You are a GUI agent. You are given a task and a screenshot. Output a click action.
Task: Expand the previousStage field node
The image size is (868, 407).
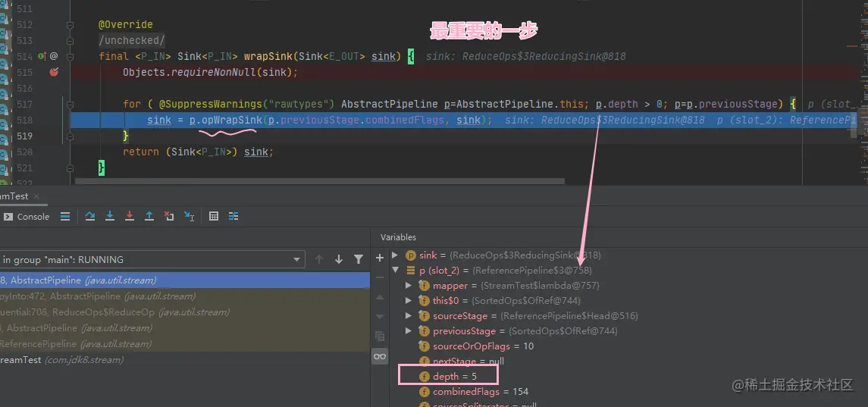click(x=409, y=331)
